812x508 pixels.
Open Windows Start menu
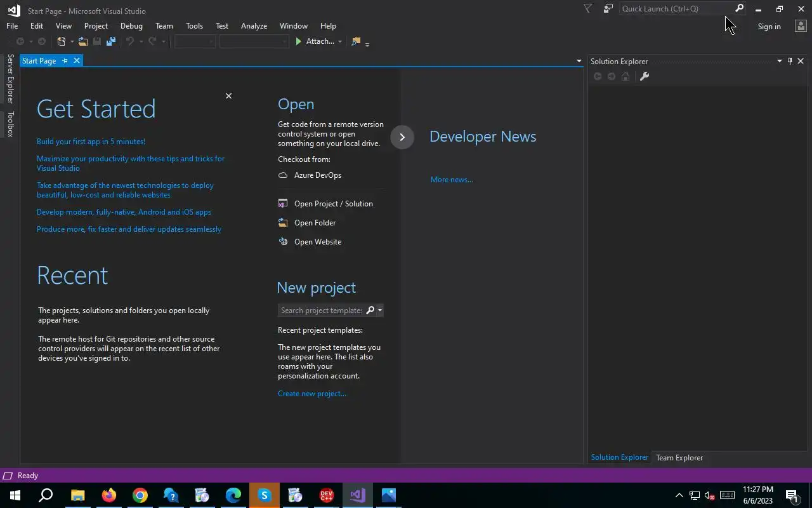click(15, 495)
